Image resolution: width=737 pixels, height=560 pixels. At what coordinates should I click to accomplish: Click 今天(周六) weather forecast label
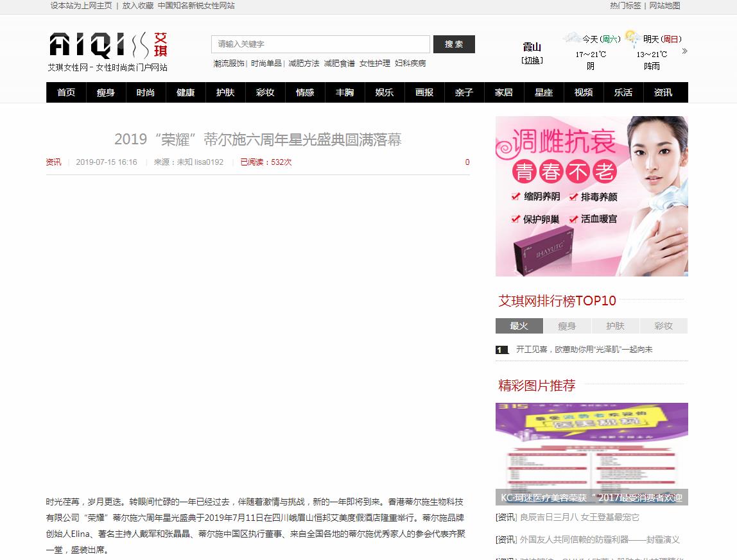[x=602, y=40]
